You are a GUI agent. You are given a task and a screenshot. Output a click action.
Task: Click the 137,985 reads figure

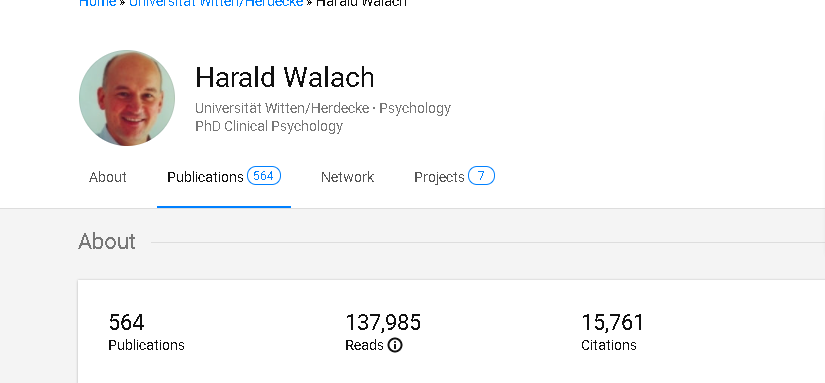[x=383, y=322]
